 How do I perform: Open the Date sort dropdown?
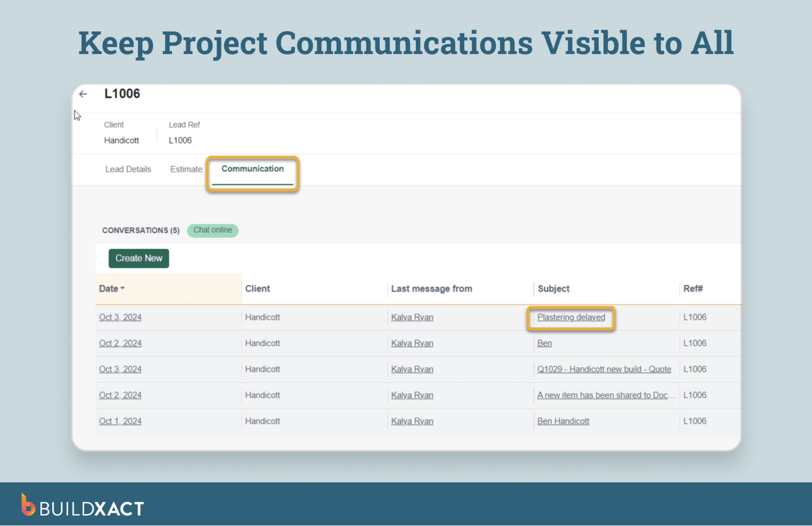(x=111, y=288)
